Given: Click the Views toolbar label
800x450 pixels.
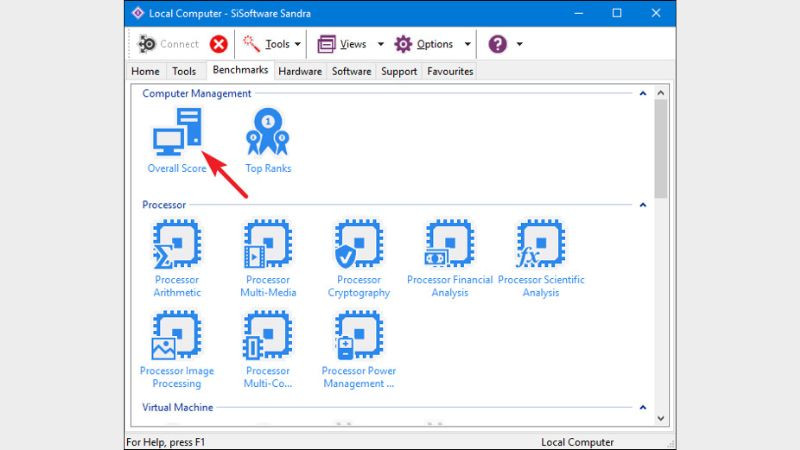Looking at the screenshot, I should pyautogui.click(x=353, y=44).
